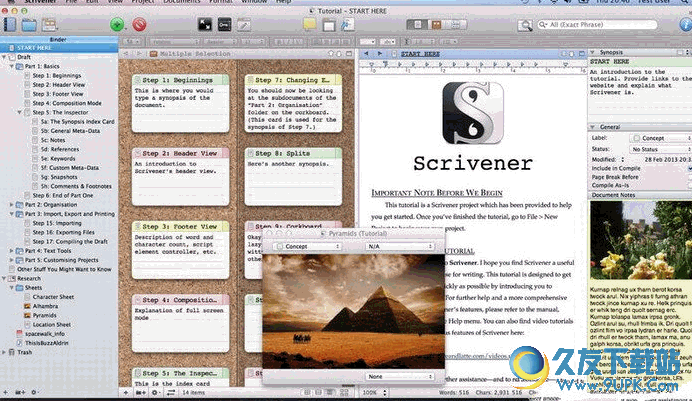
Task: Select ThisIsBuzzAldrin in the Binder
Action: click(46, 343)
